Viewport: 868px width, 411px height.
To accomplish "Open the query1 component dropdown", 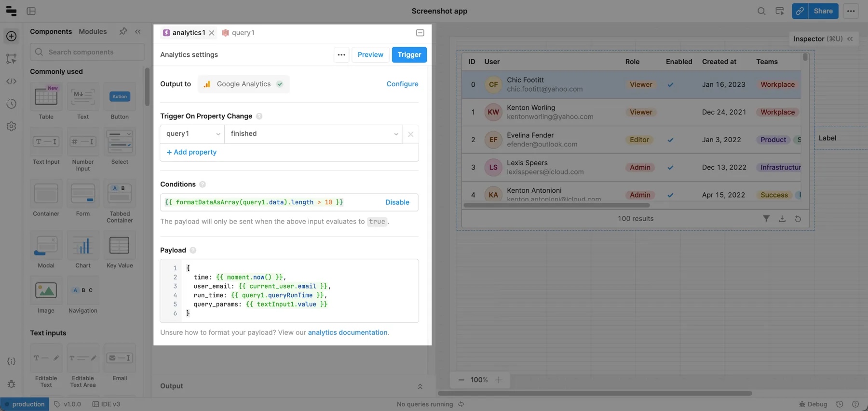I will (192, 134).
